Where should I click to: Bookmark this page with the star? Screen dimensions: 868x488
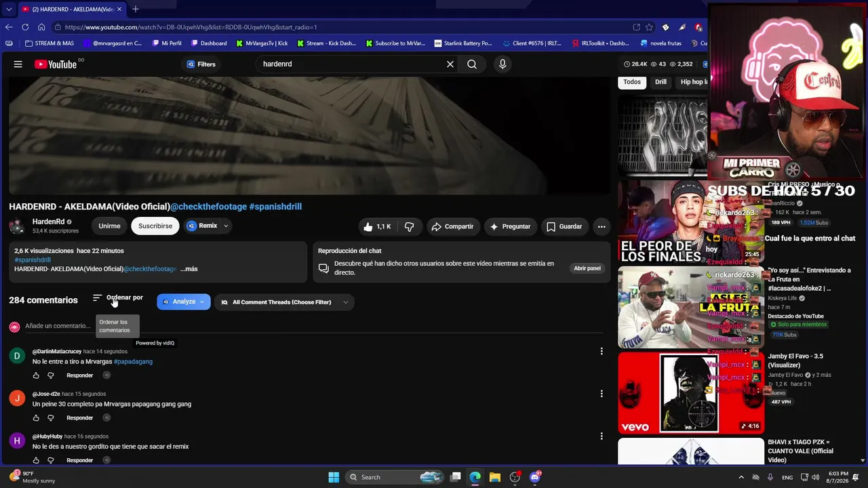[650, 27]
